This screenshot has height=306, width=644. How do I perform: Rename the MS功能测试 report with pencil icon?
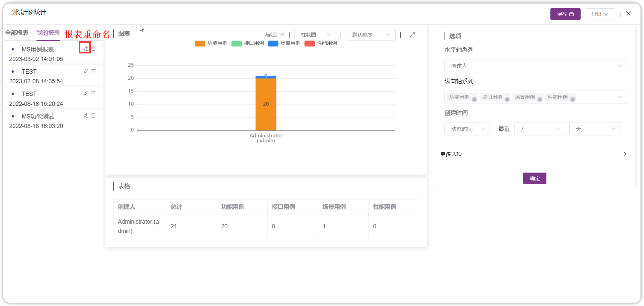86,115
